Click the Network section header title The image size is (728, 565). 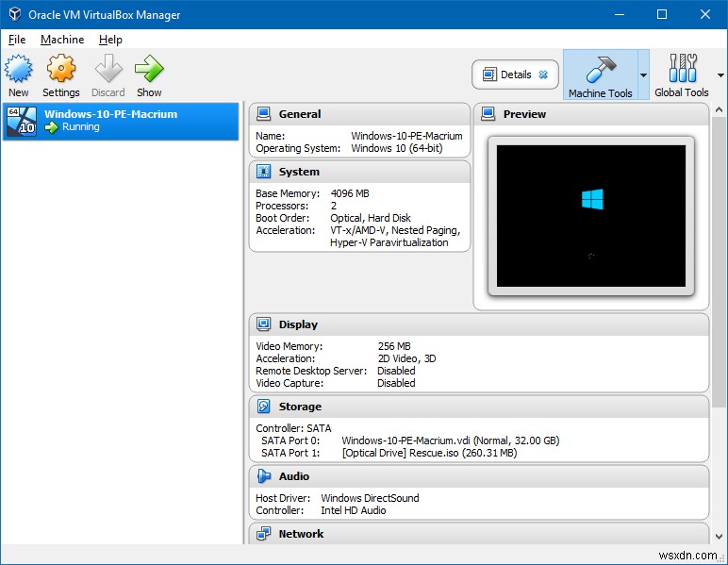[301, 534]
